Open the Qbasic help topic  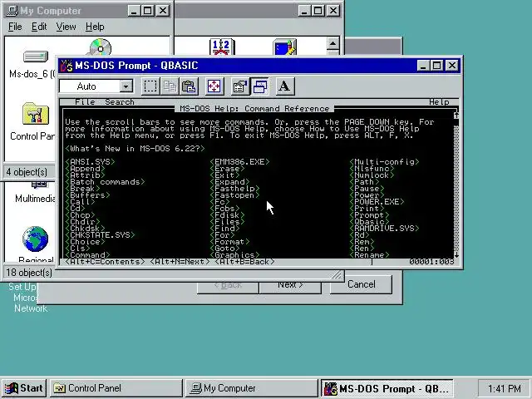[369, 222]
